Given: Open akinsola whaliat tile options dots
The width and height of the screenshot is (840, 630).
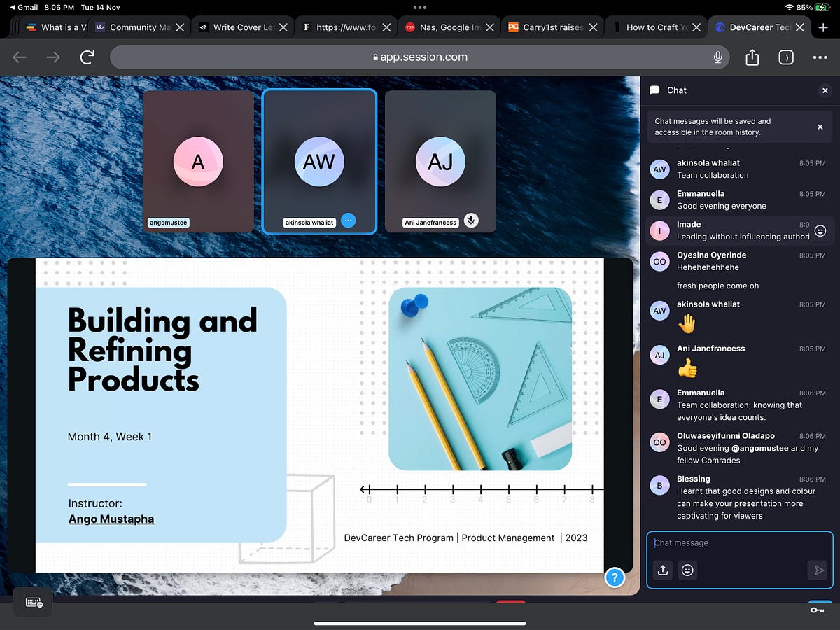Looking at the screenshot, I should click(x=349, y=220).
